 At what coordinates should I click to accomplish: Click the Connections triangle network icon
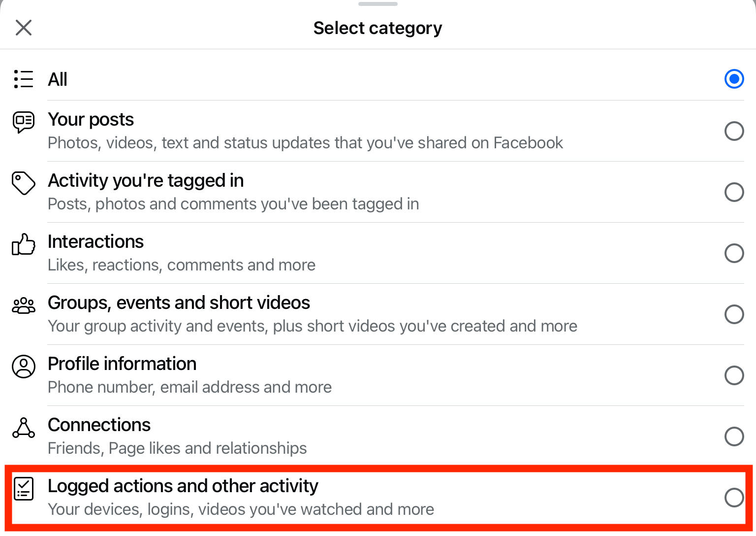click(x=24, y=428)
